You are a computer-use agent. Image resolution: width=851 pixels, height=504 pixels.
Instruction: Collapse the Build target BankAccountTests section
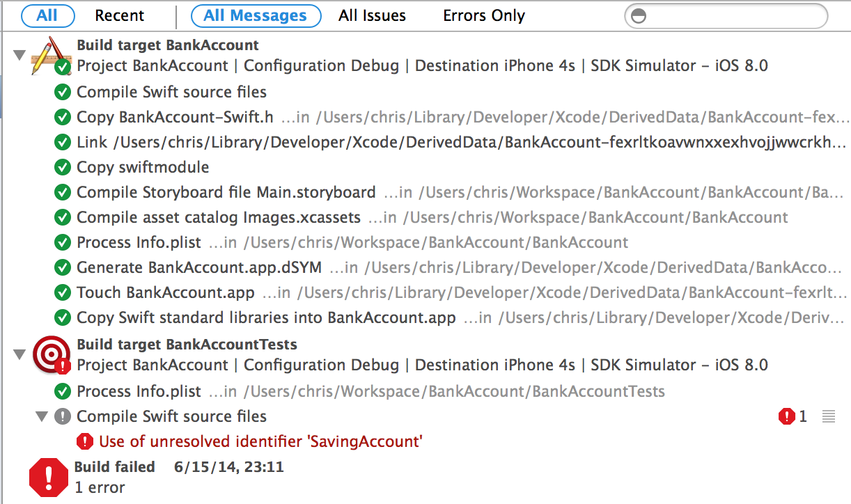point(19,355)
